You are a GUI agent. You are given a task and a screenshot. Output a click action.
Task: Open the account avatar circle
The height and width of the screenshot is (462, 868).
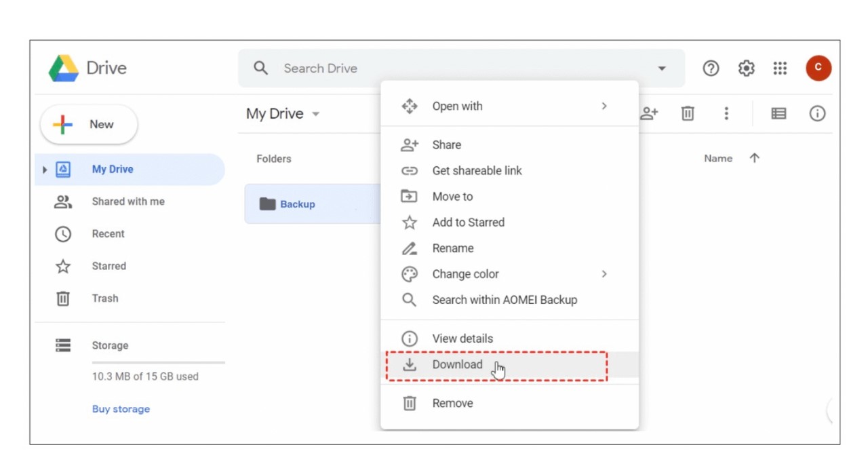(818, 68)
